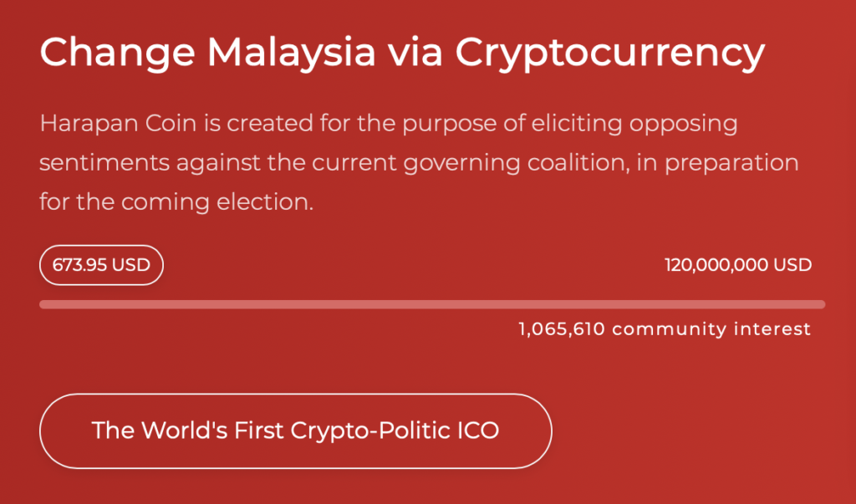Click the 1,065,610 community interest label
The width and height of the screenshot is (856, 504).
click(665, 329)
